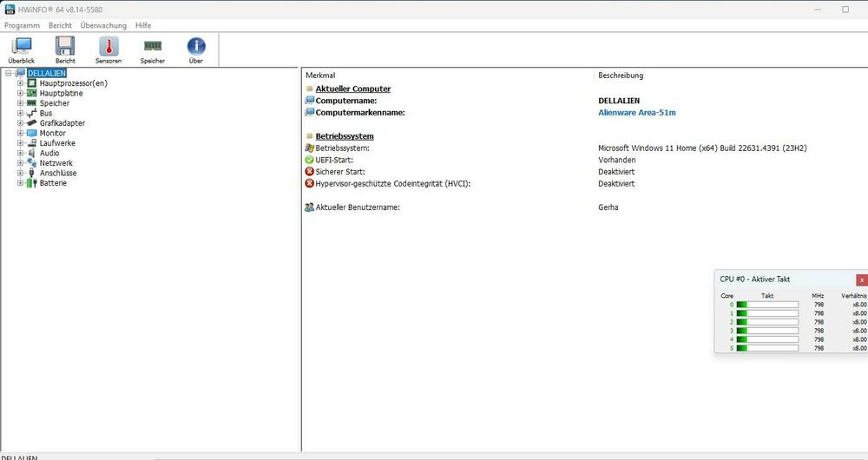
Task: Select the Batterie entry in tree
Action: pos(52,183)
